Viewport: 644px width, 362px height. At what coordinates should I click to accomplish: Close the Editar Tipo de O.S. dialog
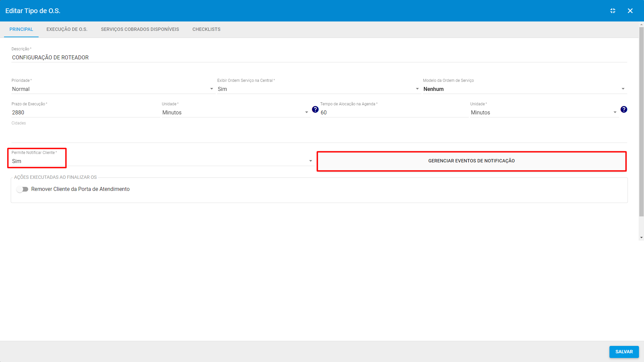tap(630, 11)
